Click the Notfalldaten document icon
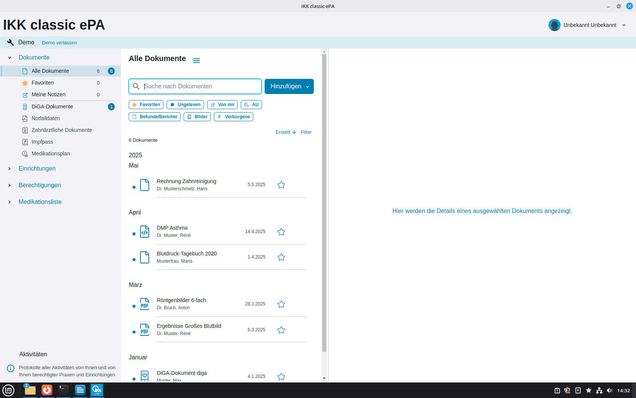Screen dimensions: 636x398 25,118
